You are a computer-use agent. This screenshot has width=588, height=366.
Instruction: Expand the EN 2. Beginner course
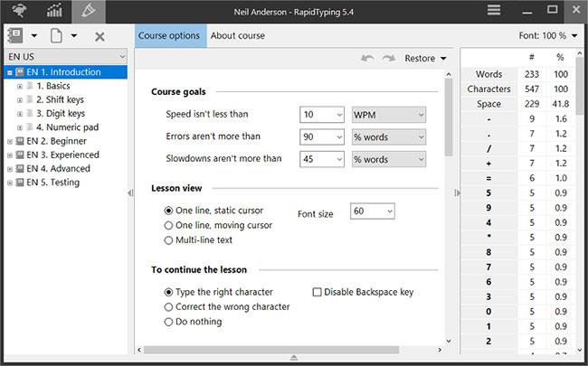click(x=10, y=142)
